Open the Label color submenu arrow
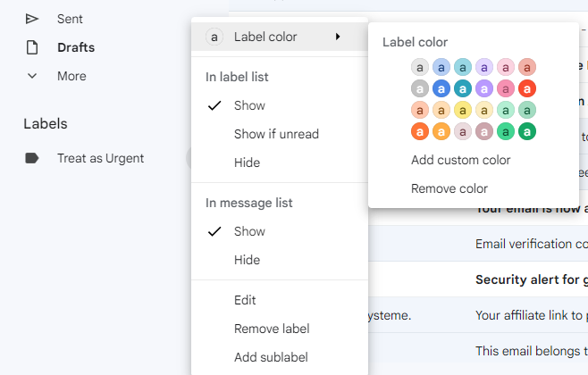 tap(338, 37)
